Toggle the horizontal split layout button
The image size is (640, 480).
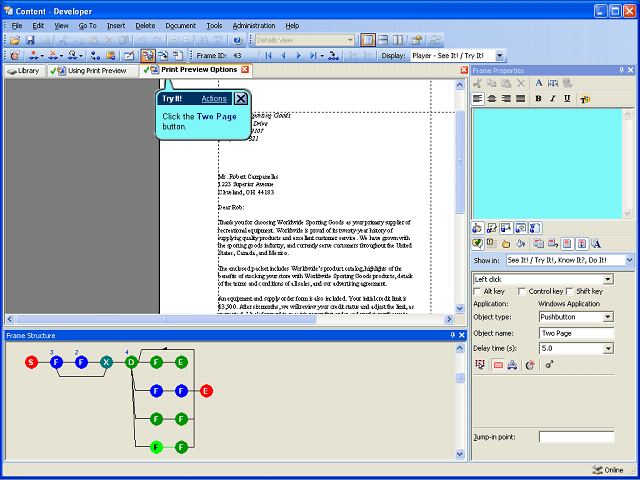pyautogui.click(x=383, y=40)
